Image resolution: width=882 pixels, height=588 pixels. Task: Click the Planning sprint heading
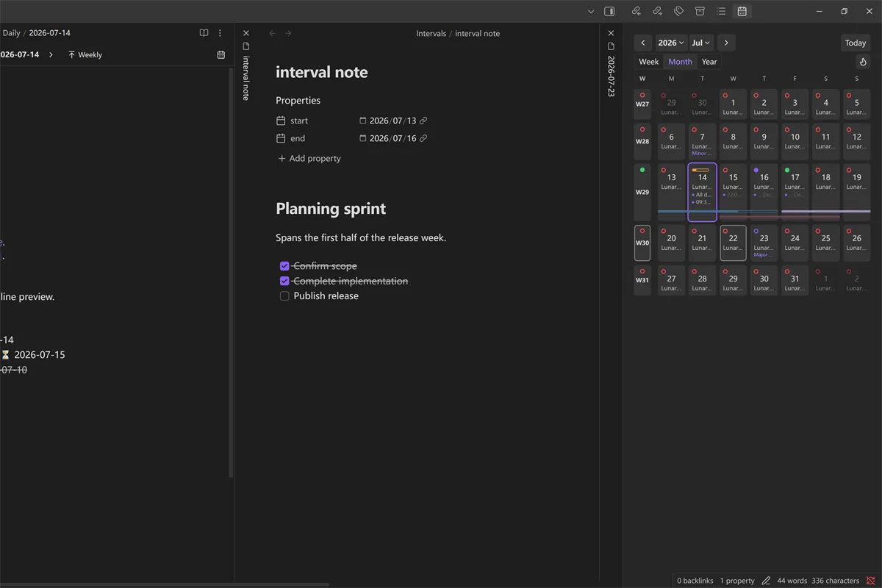(331, 209)
